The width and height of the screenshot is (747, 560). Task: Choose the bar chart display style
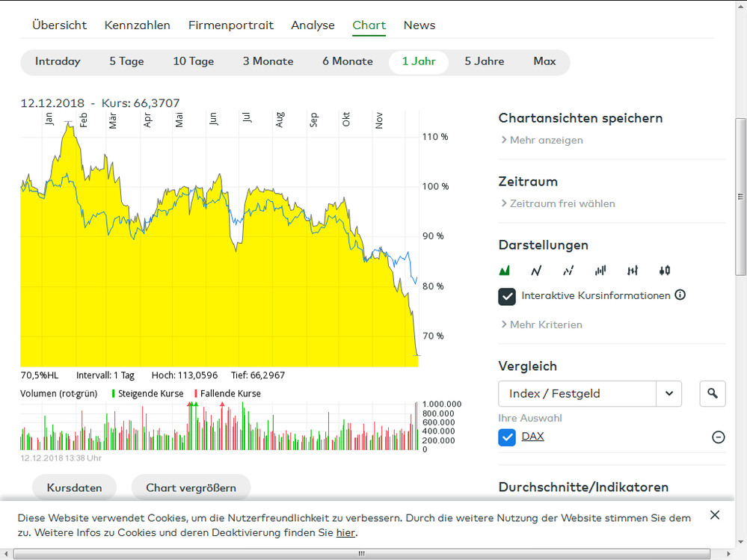click(600, 270)
